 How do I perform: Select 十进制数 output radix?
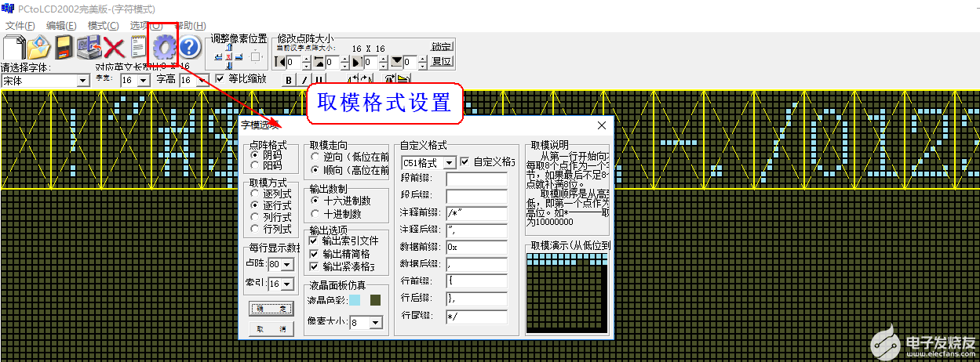click(x=315, y=213)
